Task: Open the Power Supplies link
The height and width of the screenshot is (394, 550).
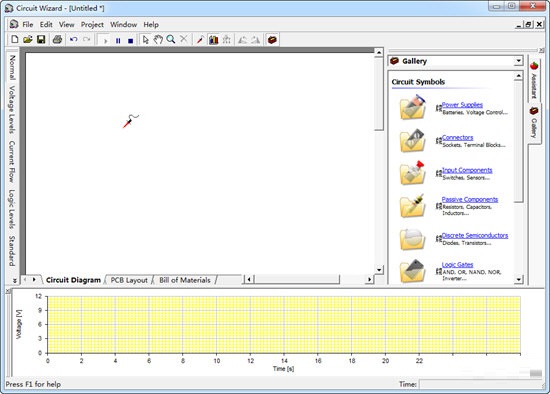Action: (462, 105)
